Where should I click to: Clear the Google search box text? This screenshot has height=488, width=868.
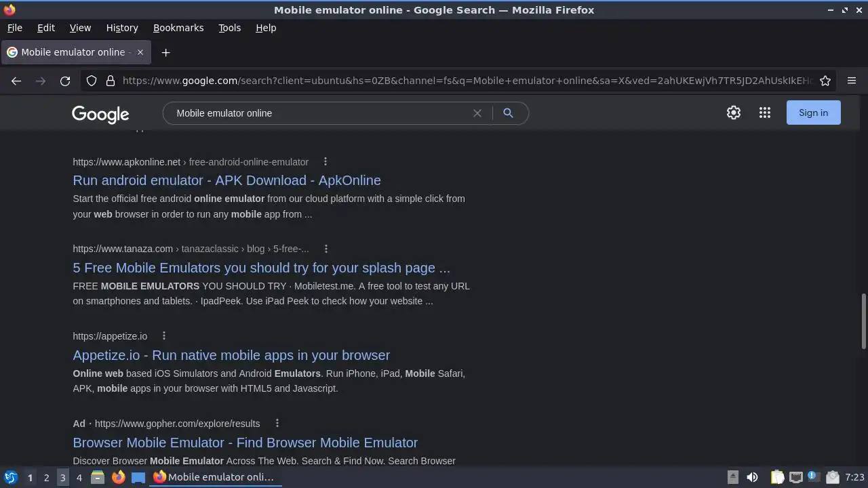point(477,113)
